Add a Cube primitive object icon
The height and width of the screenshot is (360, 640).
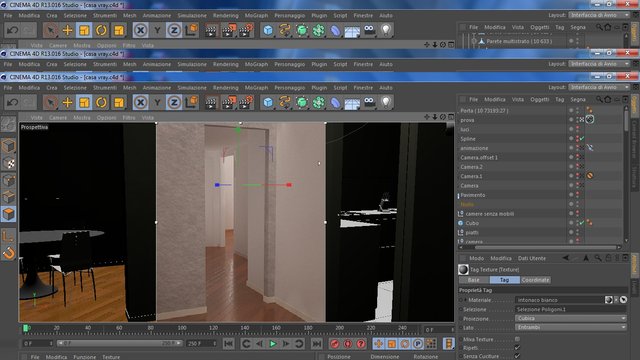(268, 102)
